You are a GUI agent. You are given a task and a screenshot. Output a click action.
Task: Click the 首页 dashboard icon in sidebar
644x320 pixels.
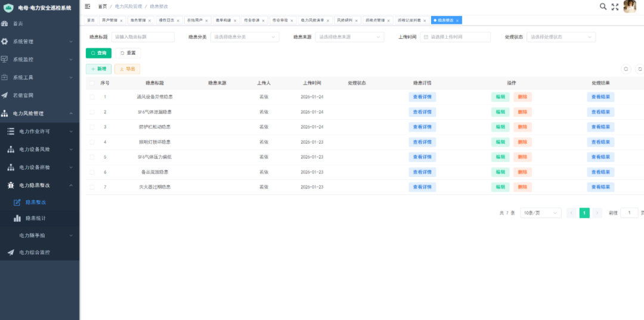pos(5,23)
